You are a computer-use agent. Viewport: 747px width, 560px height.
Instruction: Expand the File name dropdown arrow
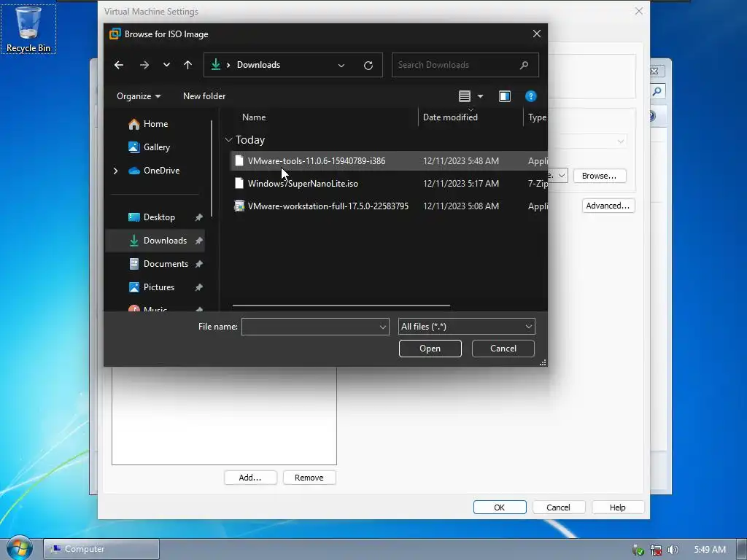click(x=382, y=327)
